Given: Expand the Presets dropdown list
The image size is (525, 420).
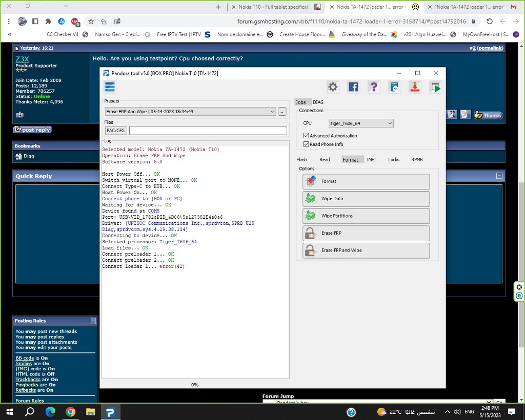Looking at the screenshot, I should pos(272,112).
